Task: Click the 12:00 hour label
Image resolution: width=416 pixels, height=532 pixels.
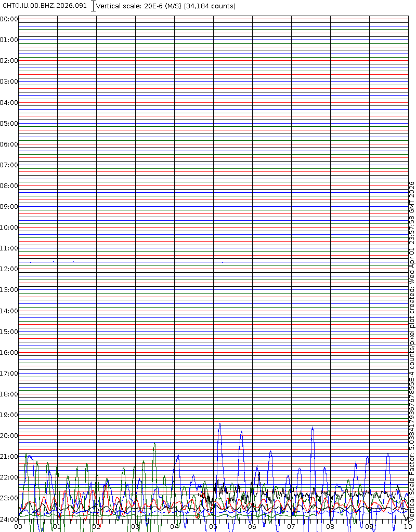Action: coord(9,269)
